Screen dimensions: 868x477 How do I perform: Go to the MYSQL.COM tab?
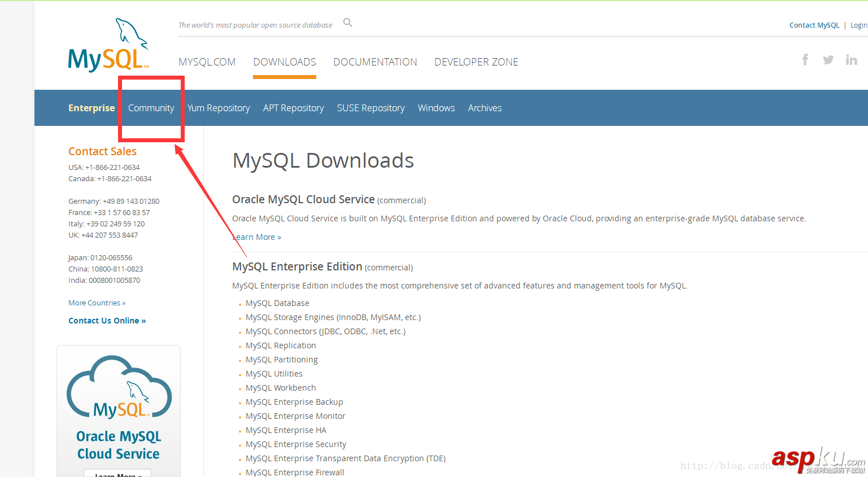pos(207,62)
